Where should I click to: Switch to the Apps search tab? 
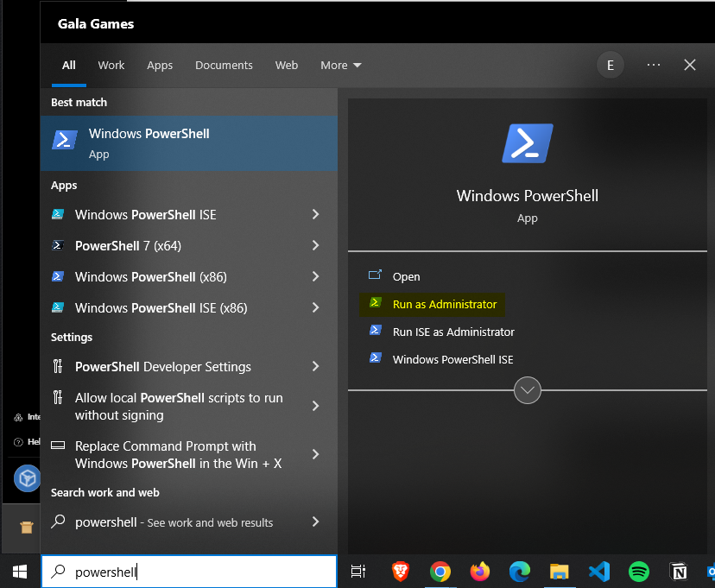point(160,65)
